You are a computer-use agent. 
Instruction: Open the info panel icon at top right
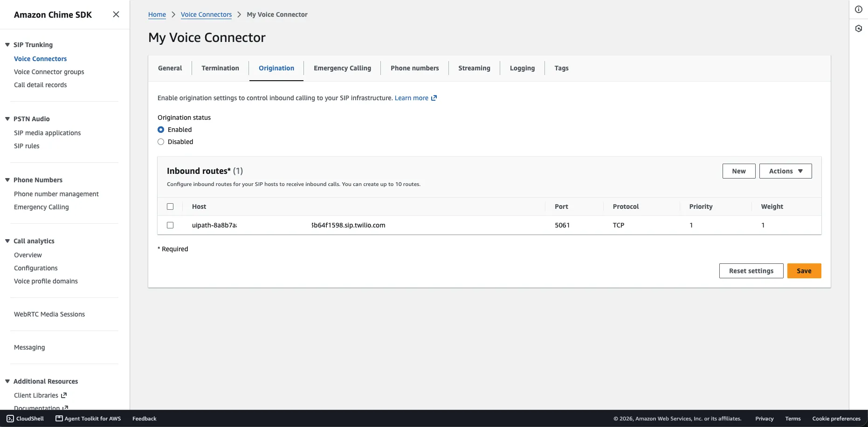coord(859,9)
